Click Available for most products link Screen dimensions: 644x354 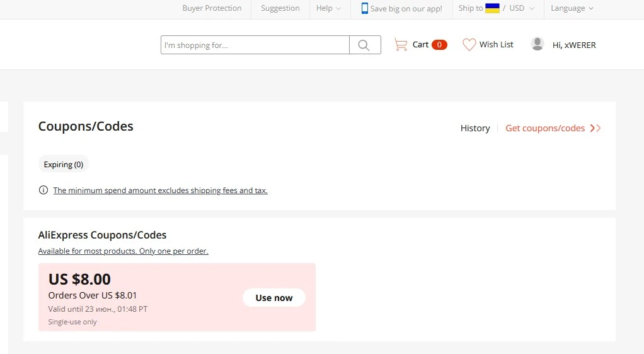click(x=124, y=251)
